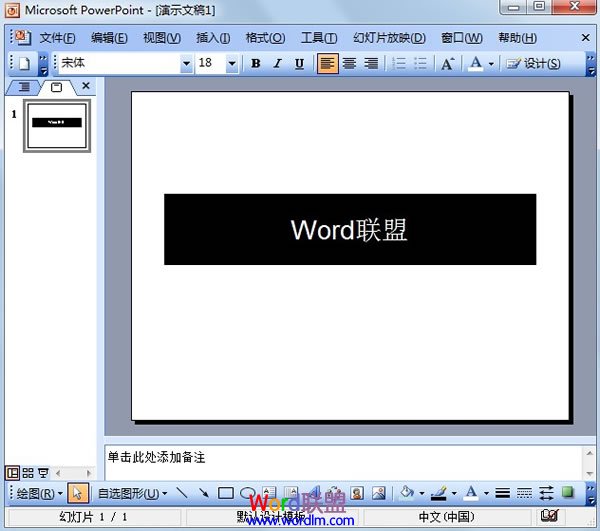The height and width of the screenshot is (531, 600).
Task: Expand formatting toolbar options at right edge
Action: pos(592,64)
